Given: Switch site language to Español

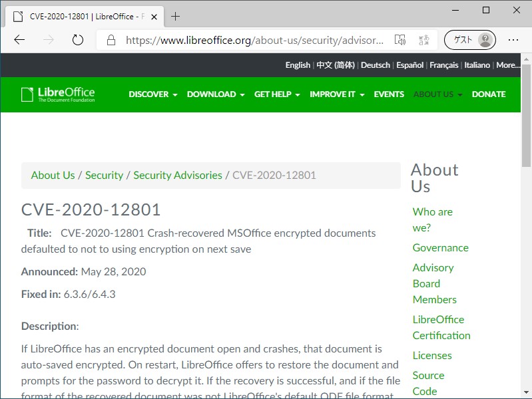Looking at the screenshot, I should point(410,65).
